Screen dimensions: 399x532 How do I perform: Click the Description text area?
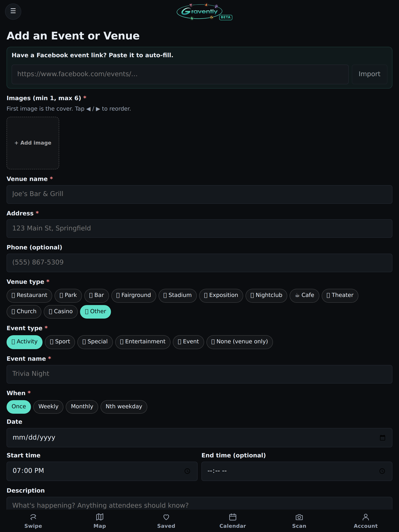[199, 503]
